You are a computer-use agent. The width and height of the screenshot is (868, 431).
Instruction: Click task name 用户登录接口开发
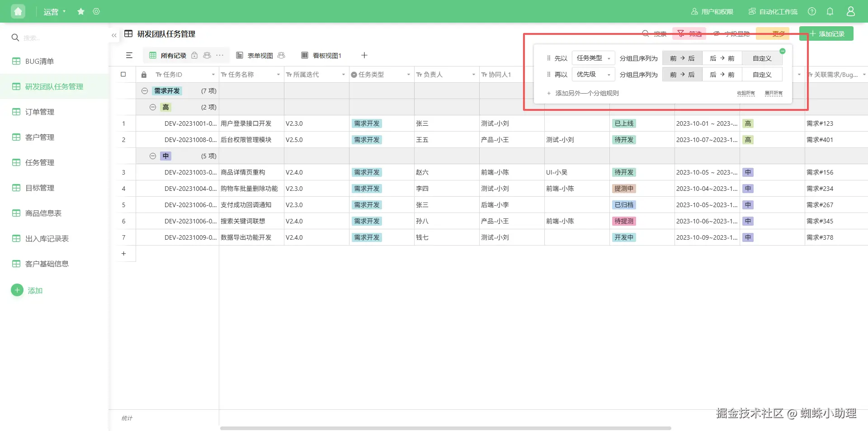pyautogui.click(x=246, y=123)
